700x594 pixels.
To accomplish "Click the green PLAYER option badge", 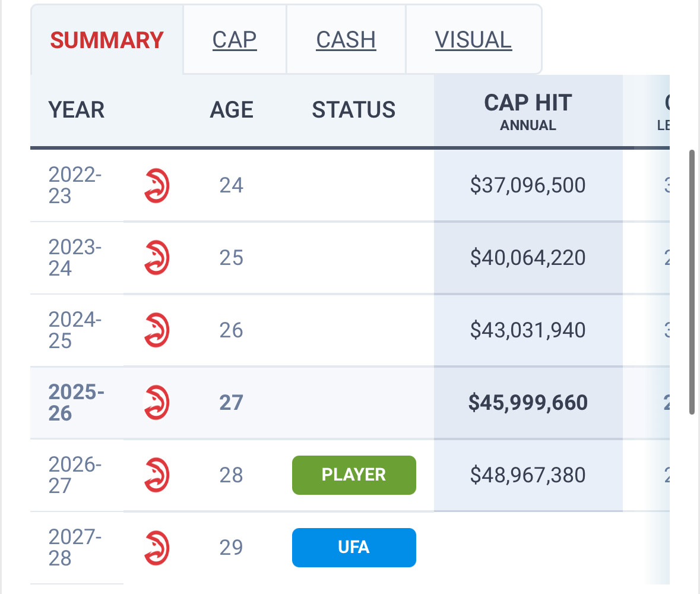I will pos(354,475).
